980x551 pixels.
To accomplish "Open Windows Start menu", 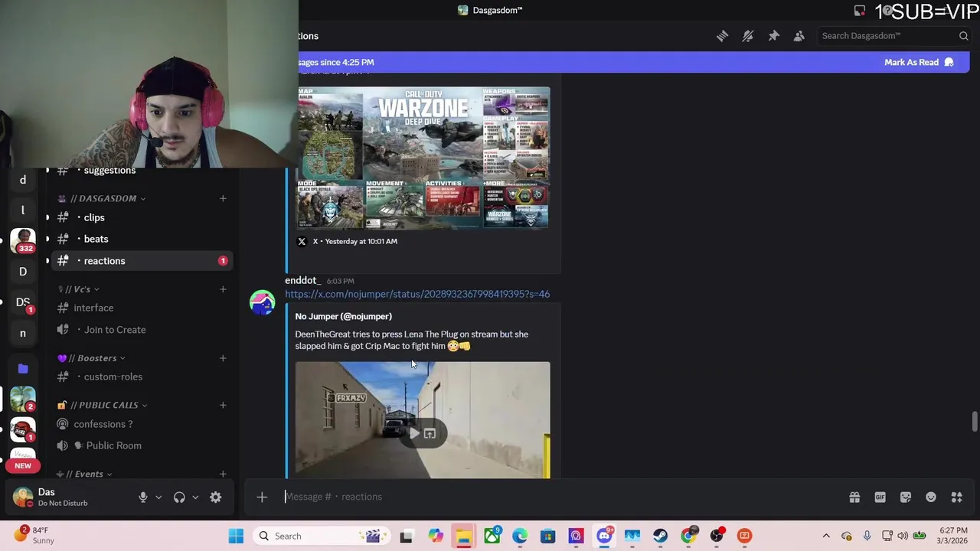I will (236, 536).
